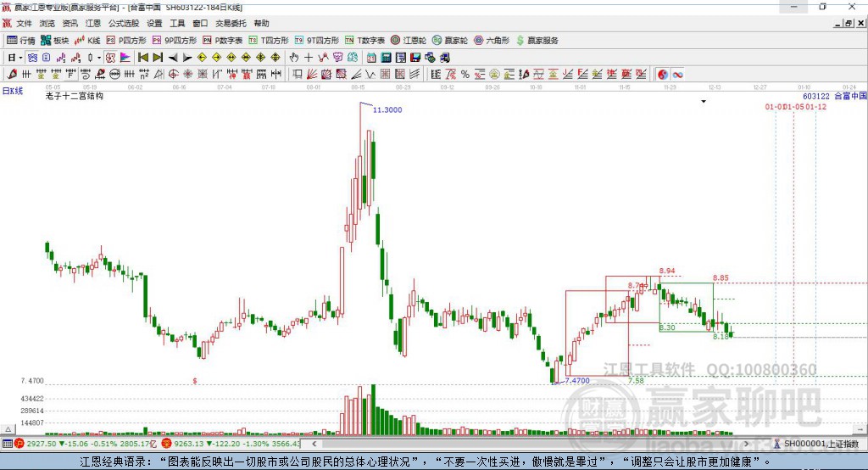This screenshot has height=470, width=868.
Task: Click the 日K线 period label
Action: coord(13,91)
